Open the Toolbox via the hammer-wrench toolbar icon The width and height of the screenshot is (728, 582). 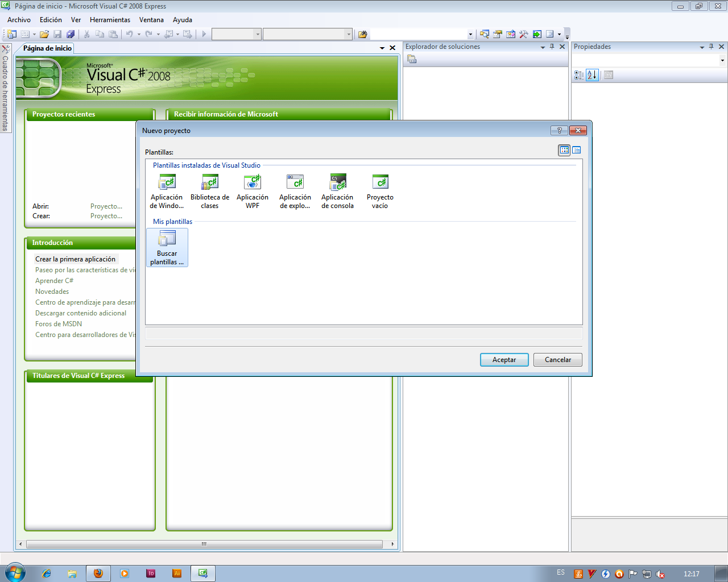pos(524,34)
